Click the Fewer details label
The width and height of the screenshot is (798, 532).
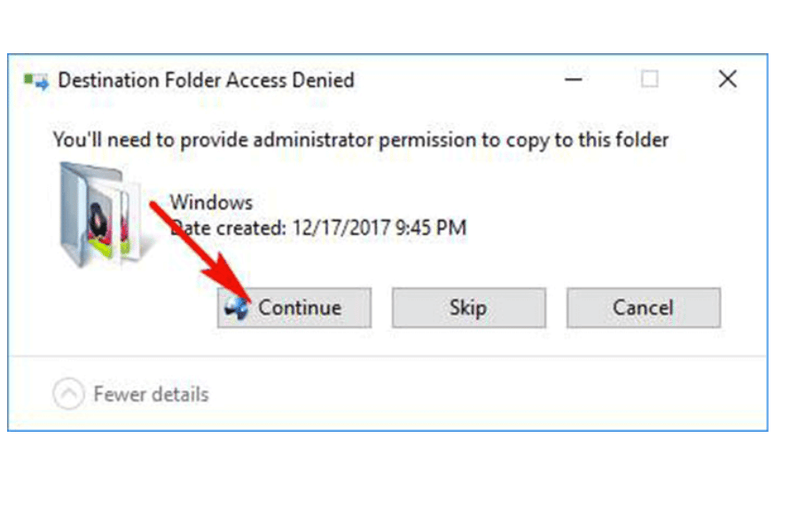click(x=151, y=394)
